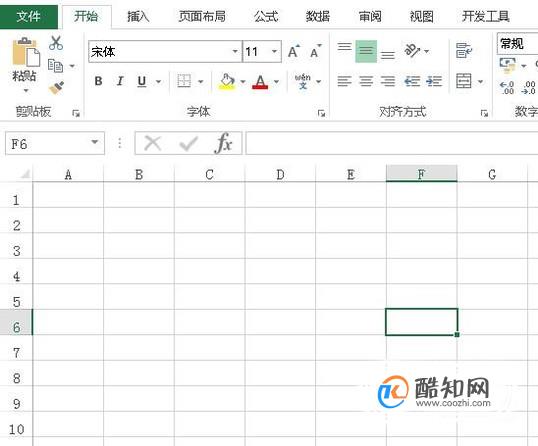Expand the Name Box dropdown arrow
The height and width of the screenshot is (446, 538).
click(x=95, y=143)
